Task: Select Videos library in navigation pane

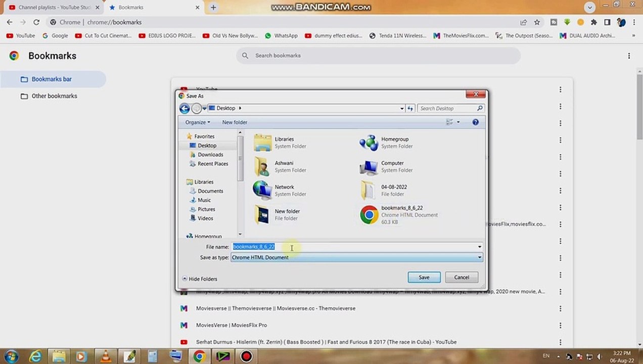Action: click(x=205, y=218)
